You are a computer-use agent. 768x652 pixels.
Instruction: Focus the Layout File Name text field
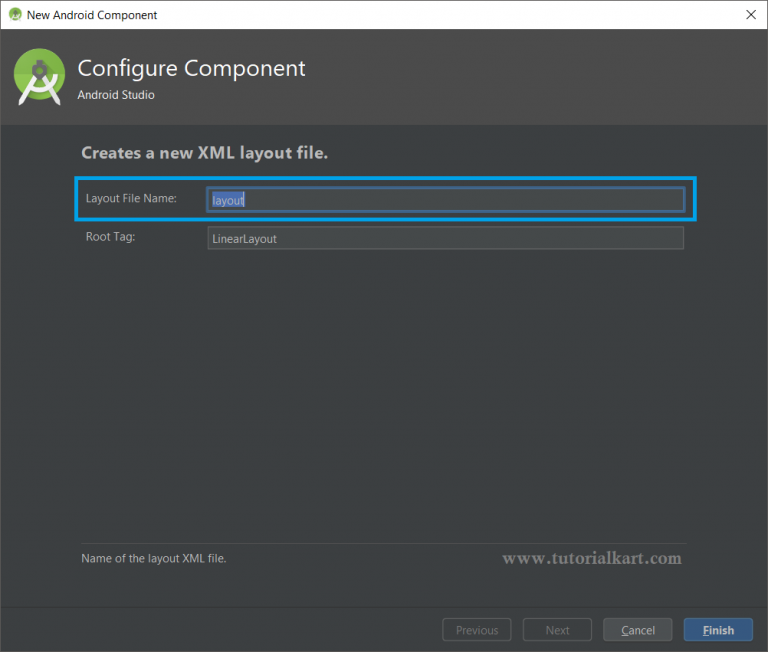click(x=445, y=200)
